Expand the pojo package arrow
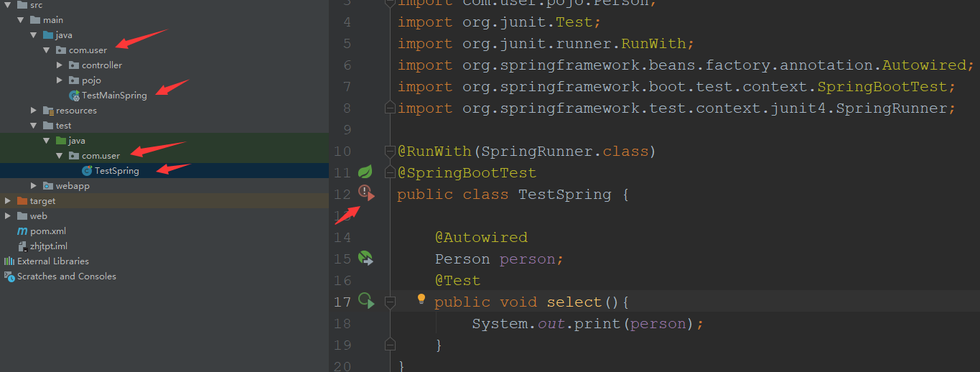Image resolution: width=980 pixels, height=372 pixels. [x=60, y=80]
